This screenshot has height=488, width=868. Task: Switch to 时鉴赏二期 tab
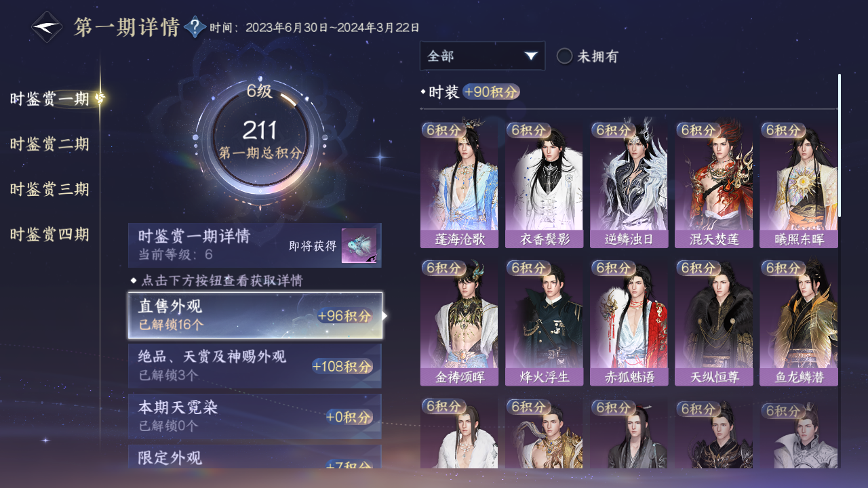[50, 144]
